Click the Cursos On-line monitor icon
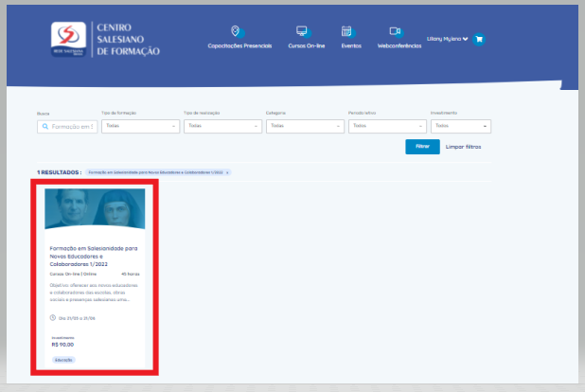 click(x=302, y=31)
